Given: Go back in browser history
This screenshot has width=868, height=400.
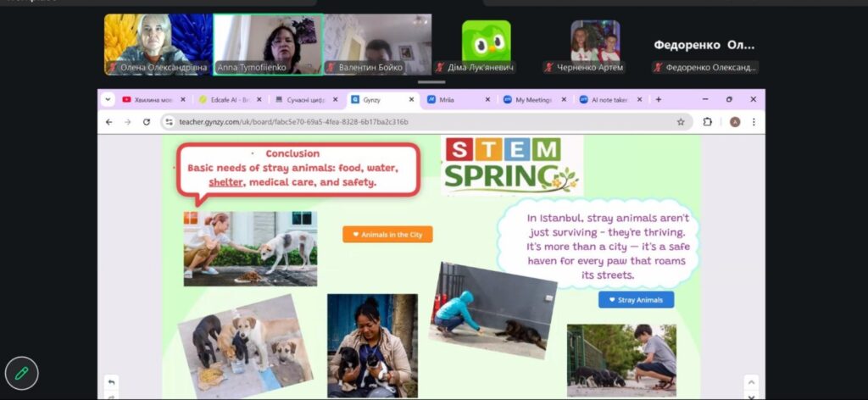Looking at the screenshot, I should (109, 122).
